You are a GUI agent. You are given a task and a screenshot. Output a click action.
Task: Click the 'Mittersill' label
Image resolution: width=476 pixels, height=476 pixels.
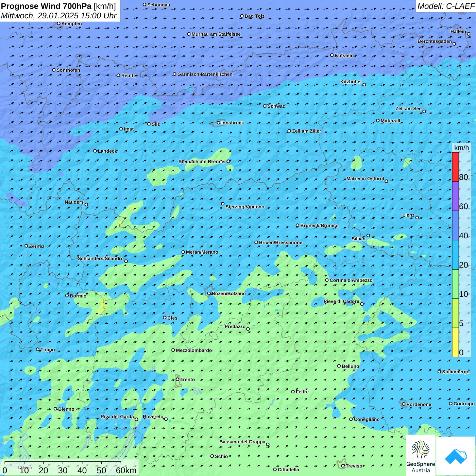point(390,121)
